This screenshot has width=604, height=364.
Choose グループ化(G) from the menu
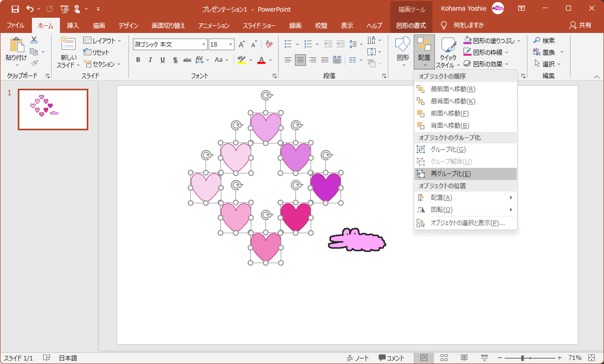(x=465, y=149)
